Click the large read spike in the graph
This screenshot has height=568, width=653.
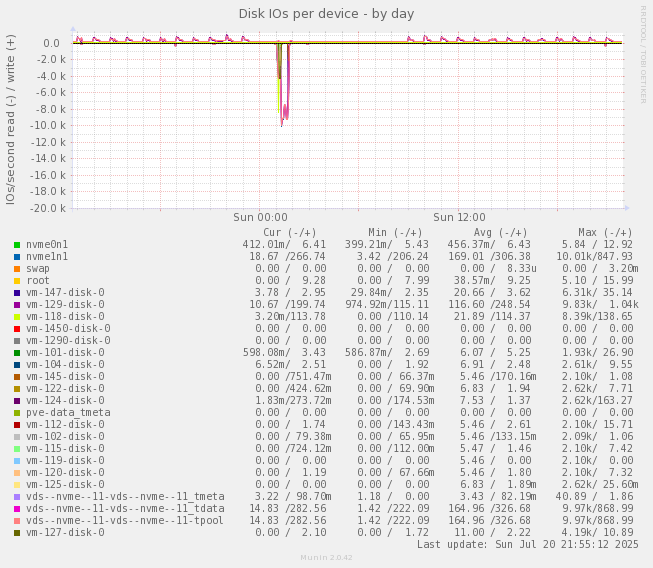pos(283,83)
